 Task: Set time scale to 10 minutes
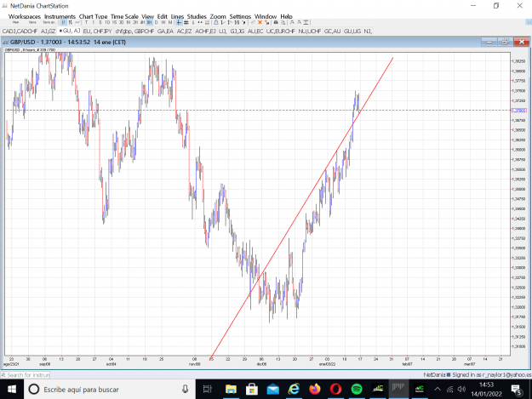(107, 22)
